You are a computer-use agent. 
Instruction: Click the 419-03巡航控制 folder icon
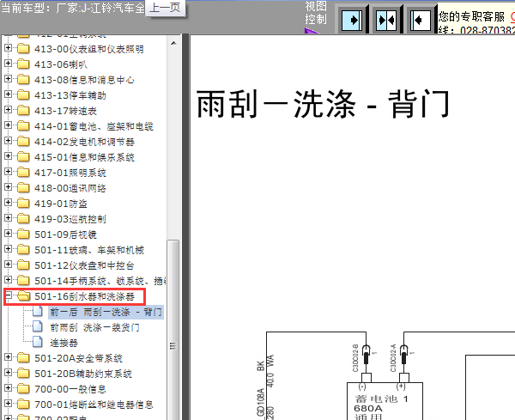23,218
